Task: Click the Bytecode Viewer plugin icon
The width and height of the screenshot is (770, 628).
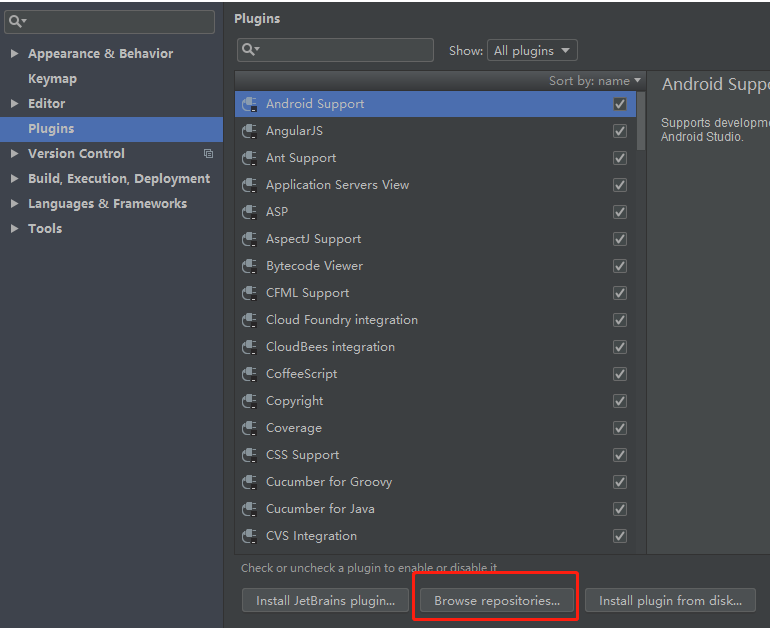Action: click(250, 266)
